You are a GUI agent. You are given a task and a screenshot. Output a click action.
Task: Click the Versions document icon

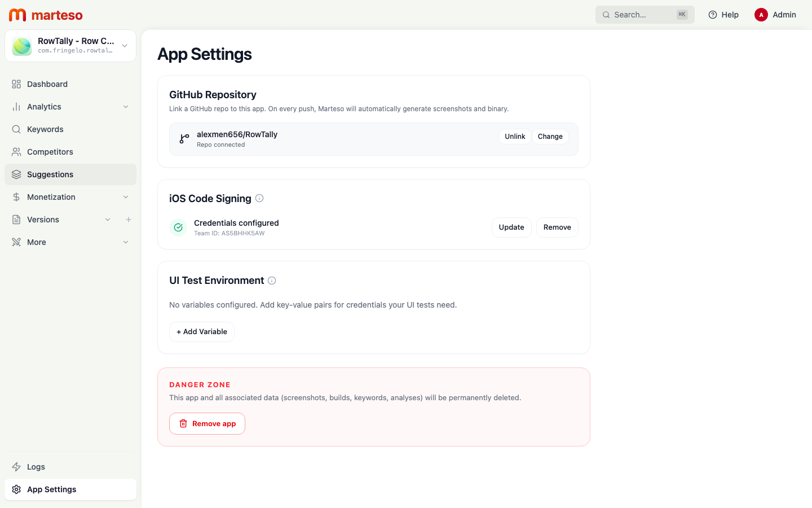(x=16, y=220)
